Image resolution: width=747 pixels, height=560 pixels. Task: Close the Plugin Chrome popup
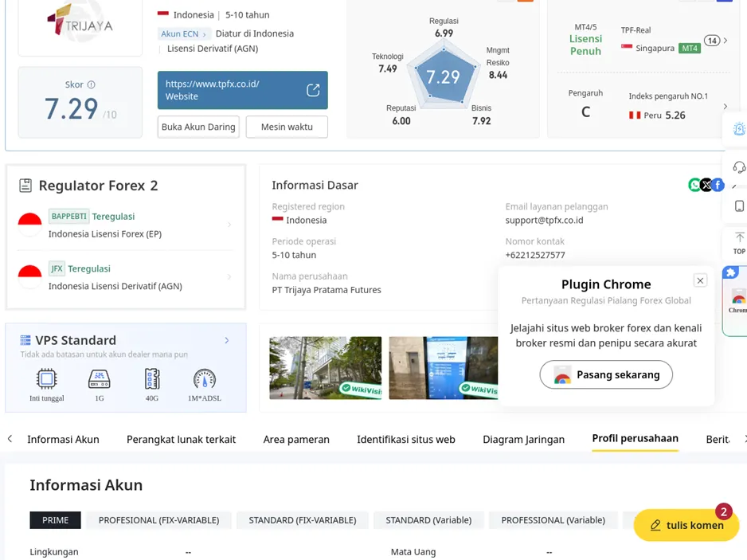pyautogui.click(x=700, y=280)
